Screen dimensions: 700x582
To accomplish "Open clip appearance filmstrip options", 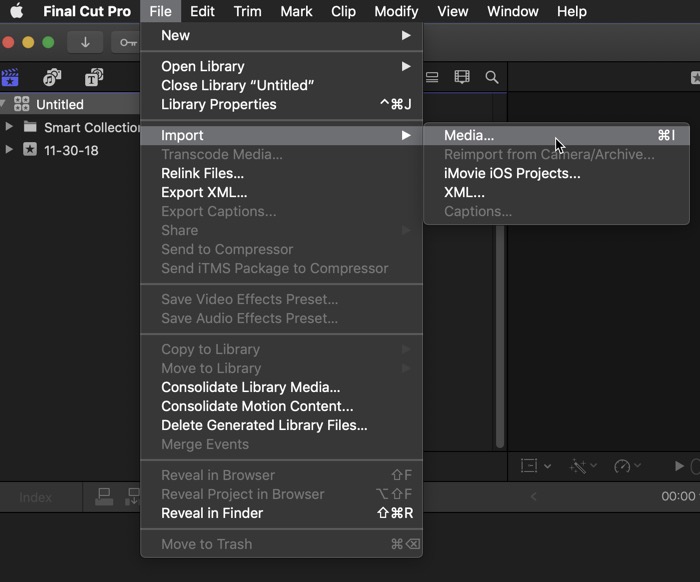I will point(462,77).
